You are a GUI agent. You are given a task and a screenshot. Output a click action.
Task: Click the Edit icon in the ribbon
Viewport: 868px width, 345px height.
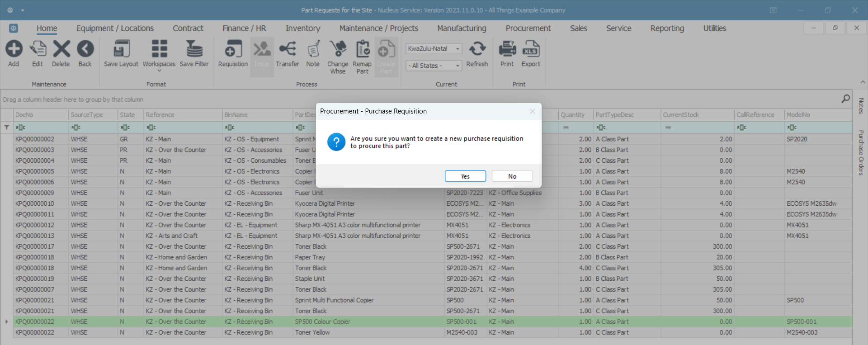click(x=38, y=49)
